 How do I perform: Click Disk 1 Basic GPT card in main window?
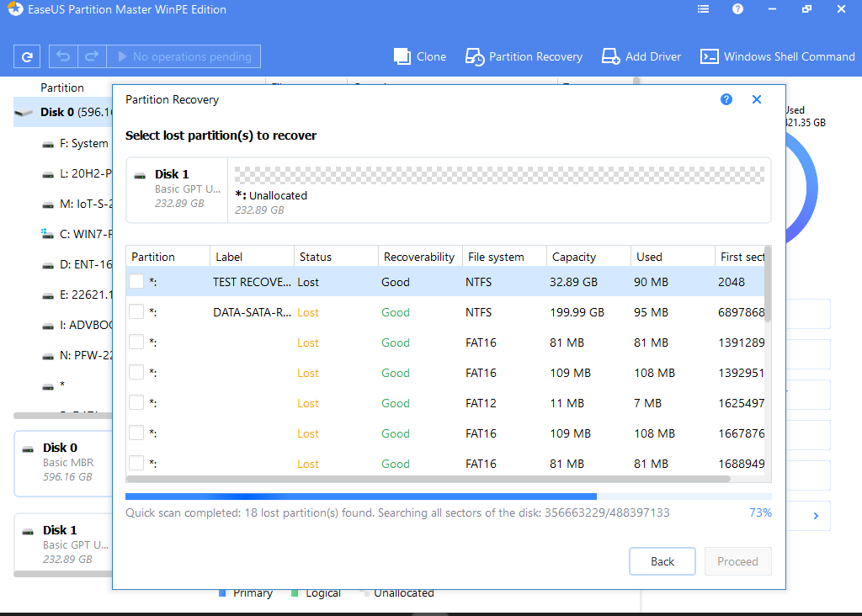click(63, 544)
